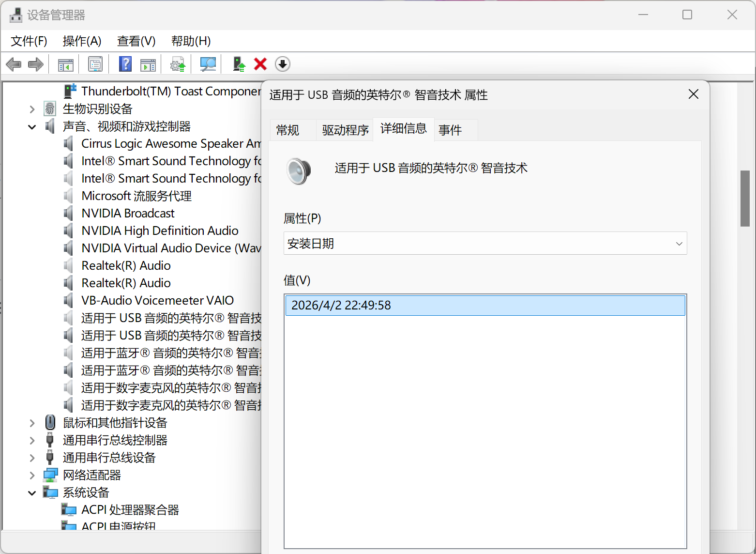Image resolution: width=756 pixels, height=554 pixels.
Task: Click the mouse icon beside 鼠标和其他指针设备
Action: pyautogui.click(x=50, y=422)
